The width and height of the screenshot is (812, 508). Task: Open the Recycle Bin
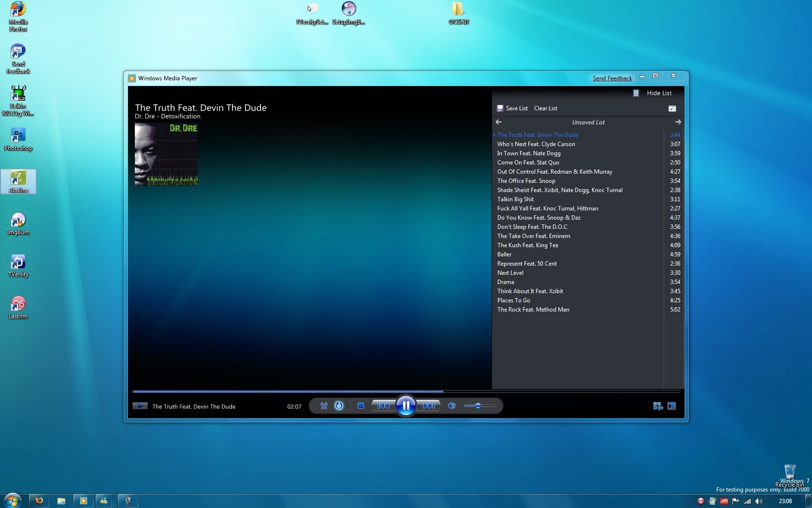[790, 476]
